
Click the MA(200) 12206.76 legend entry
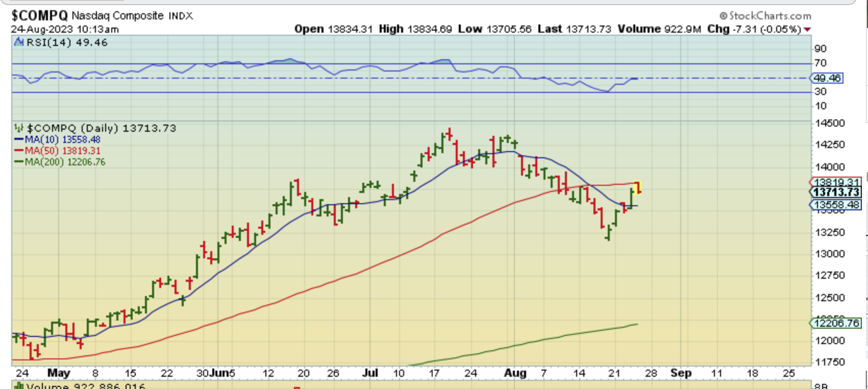[60, 162]
